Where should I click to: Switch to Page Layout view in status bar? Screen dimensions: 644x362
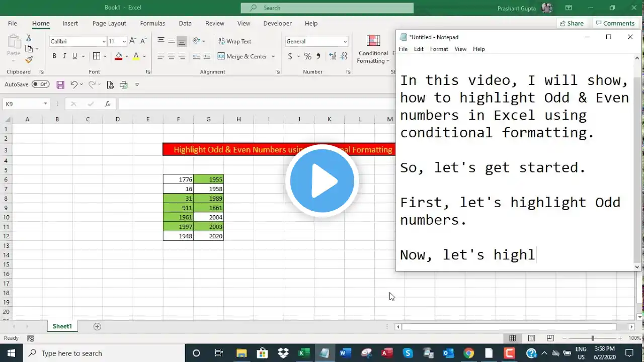[x=531, y=338]
